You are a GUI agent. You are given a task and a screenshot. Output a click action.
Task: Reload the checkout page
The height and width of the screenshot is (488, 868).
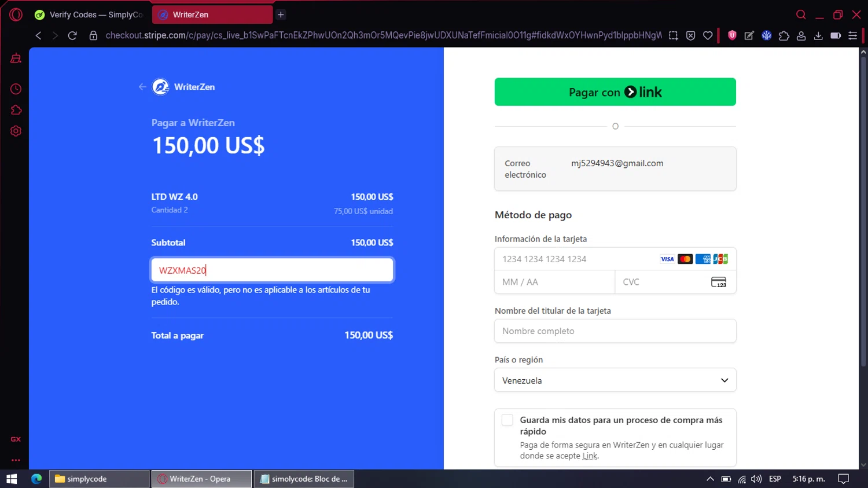[72, 35]
